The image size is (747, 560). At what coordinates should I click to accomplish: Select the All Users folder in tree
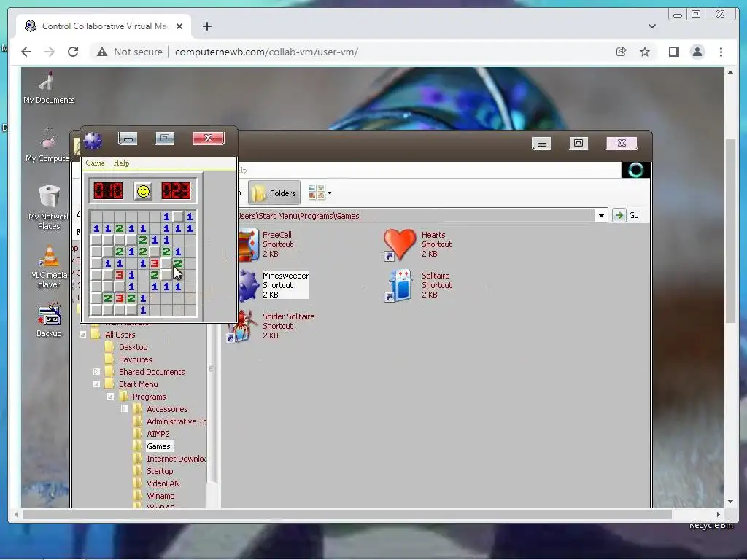[x=120, y=335]
